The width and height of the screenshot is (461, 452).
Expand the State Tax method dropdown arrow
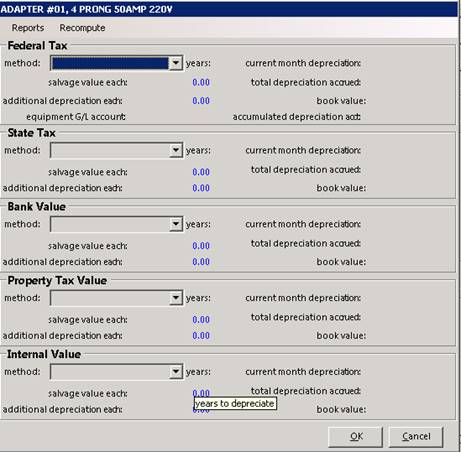click(x=175, y=150)
